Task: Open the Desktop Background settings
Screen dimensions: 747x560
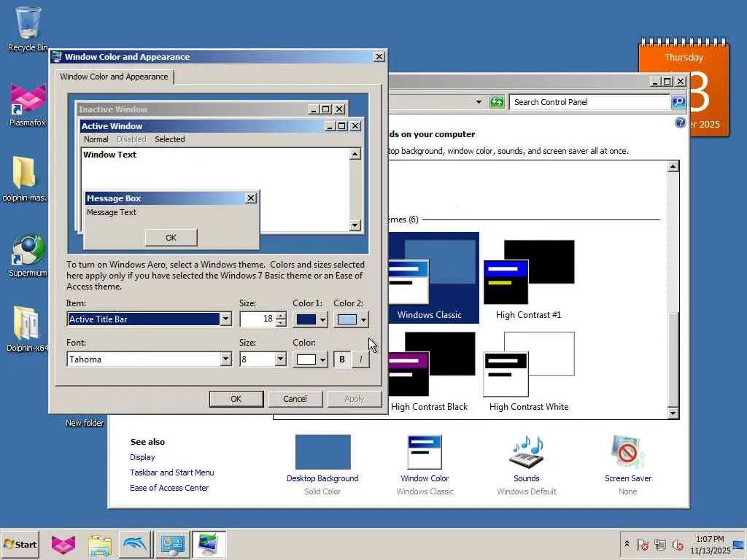Action: tap(322, 452)
